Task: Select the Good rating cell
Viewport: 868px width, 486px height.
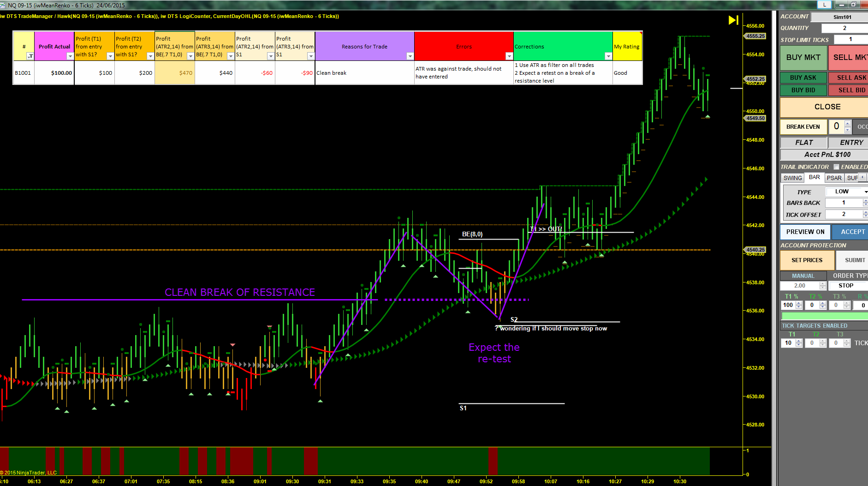Action: tap(627, 73)
